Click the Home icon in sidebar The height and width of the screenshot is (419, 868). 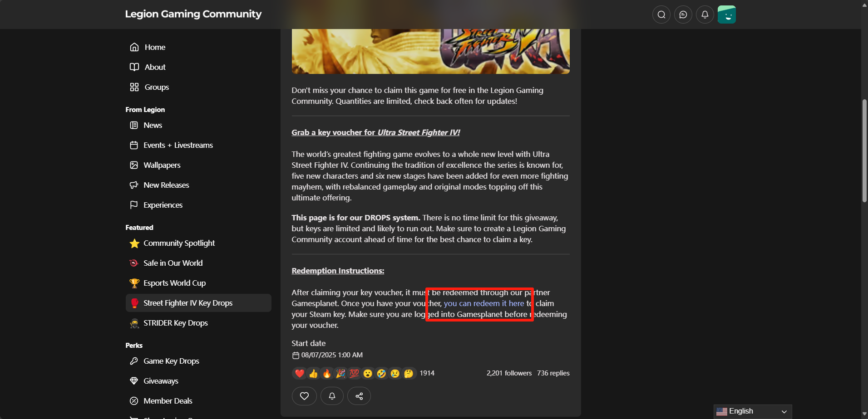pos(134,47)
